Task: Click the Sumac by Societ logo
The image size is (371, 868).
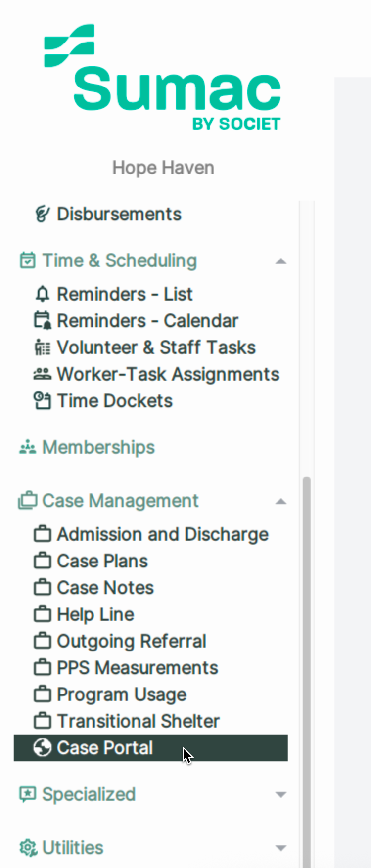Action: (x=163, y=78)
